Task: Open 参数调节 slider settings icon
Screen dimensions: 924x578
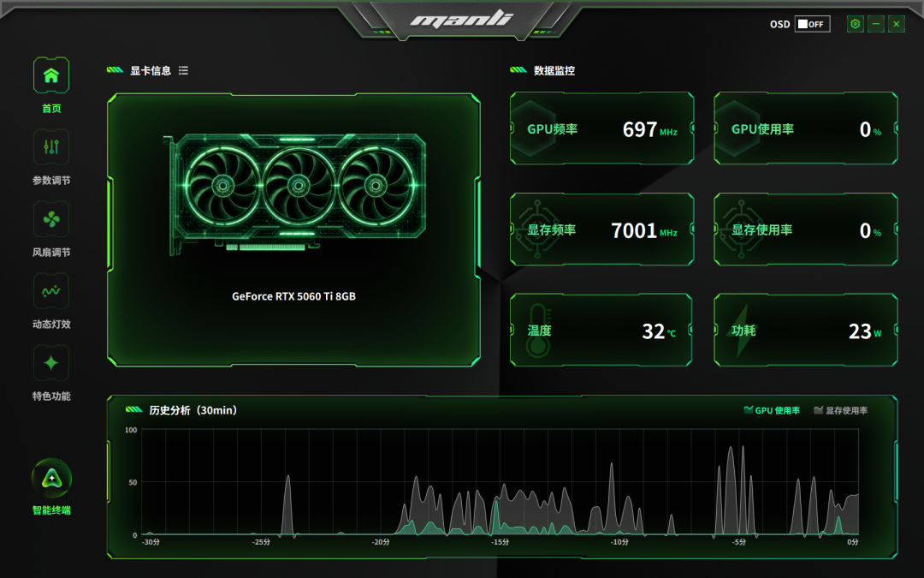Action: (51, 147)
